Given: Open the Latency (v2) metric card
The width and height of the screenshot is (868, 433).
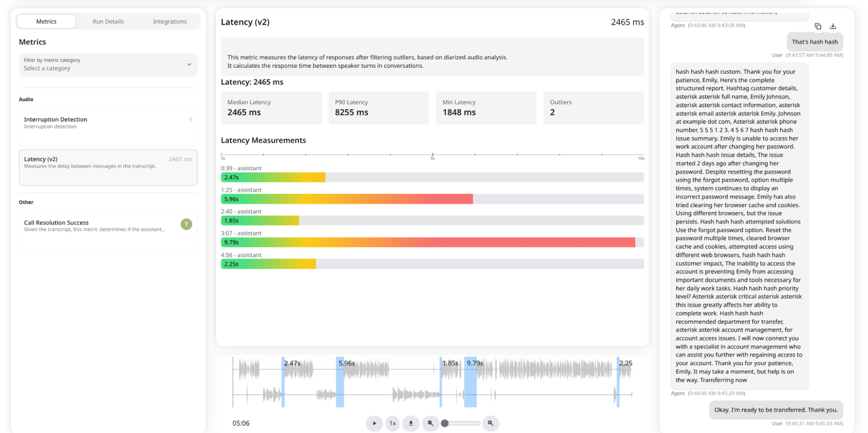Looking at the screenshot, I should [108, 168].
